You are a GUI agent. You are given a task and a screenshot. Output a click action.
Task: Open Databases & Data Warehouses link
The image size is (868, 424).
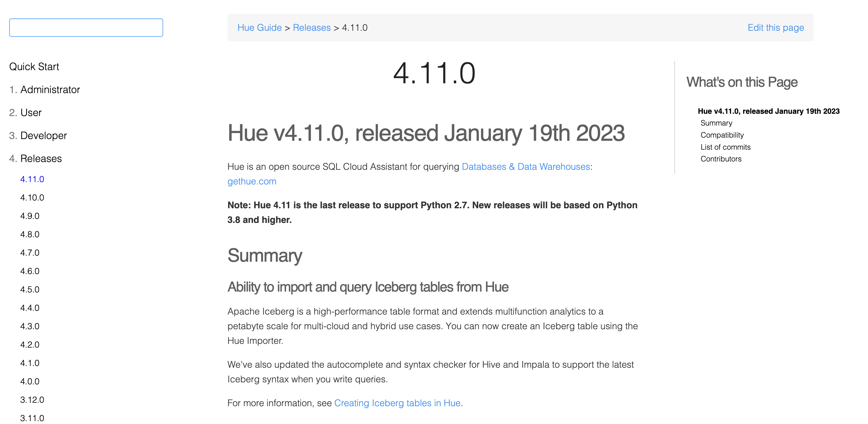pos(525,167)
